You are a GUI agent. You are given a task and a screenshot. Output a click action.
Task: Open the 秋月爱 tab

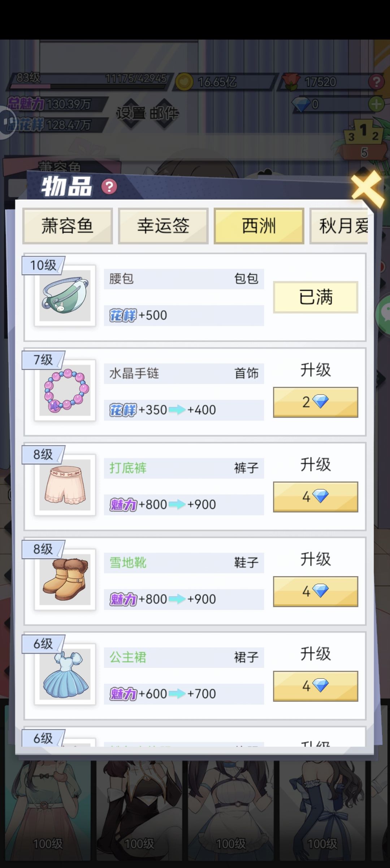click(x=339, y=226)
